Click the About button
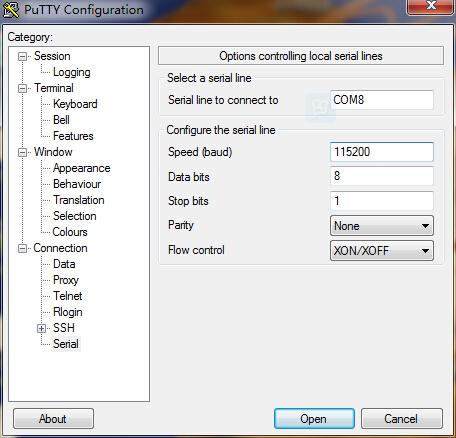This screenshot has width=456, height=438. (53, 419)
